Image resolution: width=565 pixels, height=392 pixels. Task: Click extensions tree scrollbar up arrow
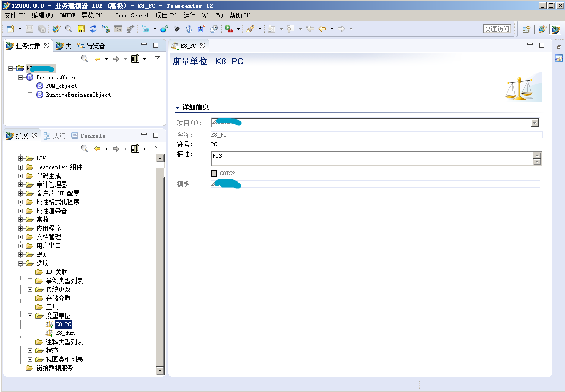coord(160,158)
